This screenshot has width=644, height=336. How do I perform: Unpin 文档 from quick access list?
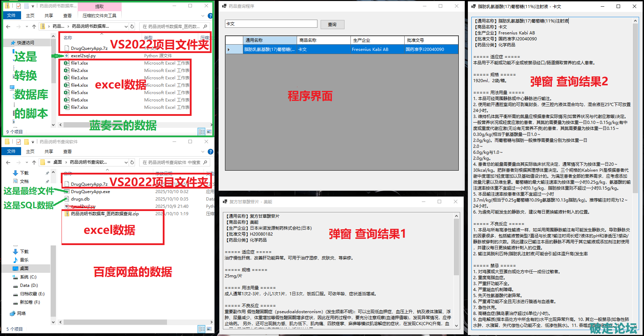(x=47, y=181)
